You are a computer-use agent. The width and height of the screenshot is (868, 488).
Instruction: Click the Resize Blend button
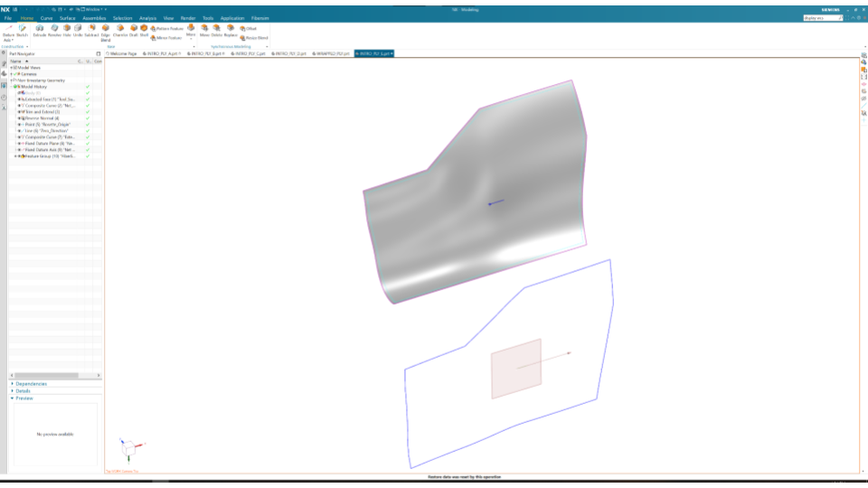254,38
